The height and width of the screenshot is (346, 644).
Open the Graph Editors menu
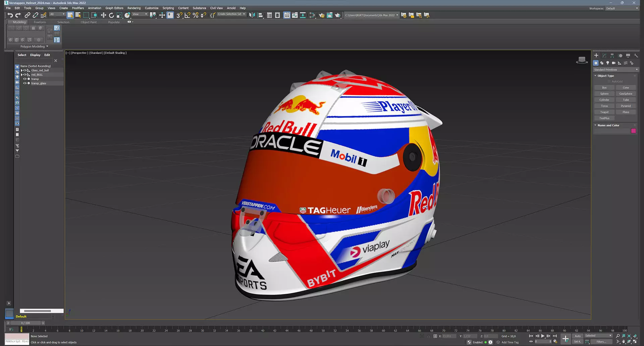pos(114,8)
